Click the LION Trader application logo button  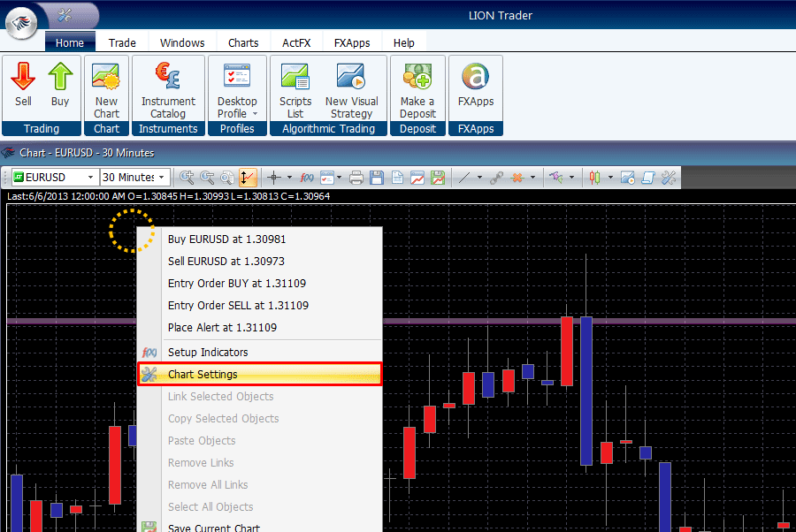pos(21,22)
